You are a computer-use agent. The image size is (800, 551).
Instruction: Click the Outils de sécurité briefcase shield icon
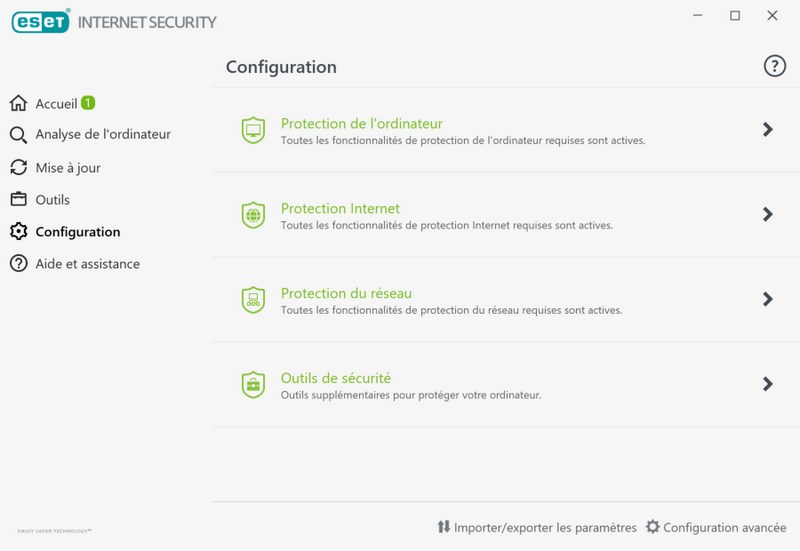pos(253,384)
